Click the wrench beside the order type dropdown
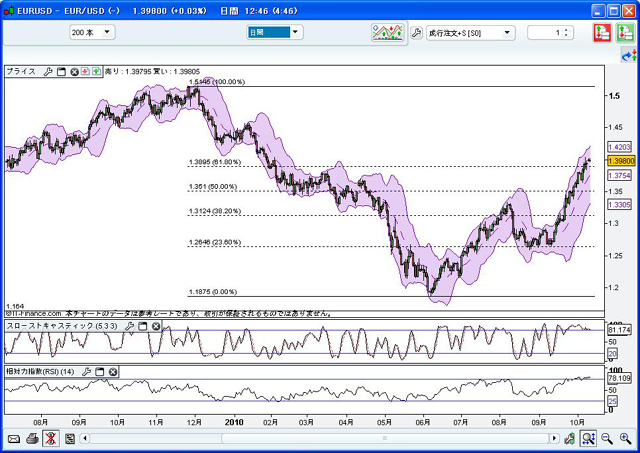The width and height of the screenshot is (640, 453). pyautogui.click(x=416, y=32)
